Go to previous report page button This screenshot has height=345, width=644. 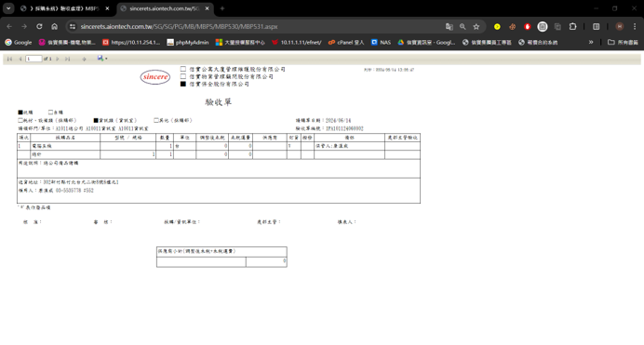pyautogui.click(x=20, y=59)
